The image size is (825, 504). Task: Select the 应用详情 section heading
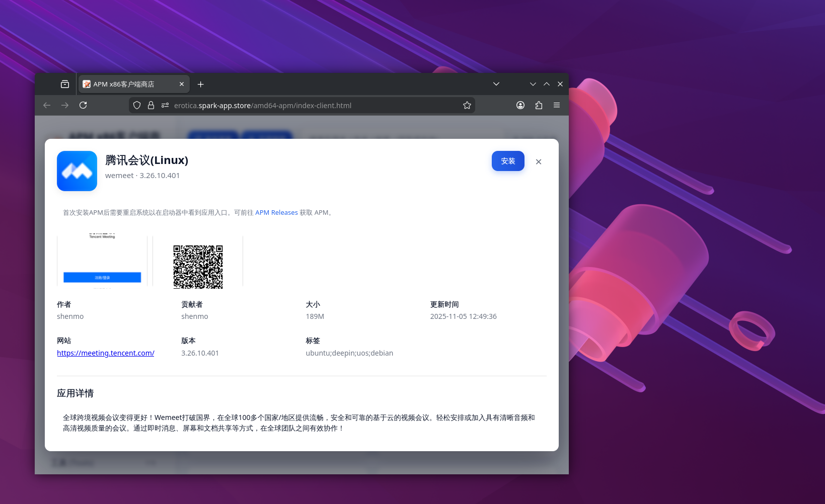pos(76,393)
